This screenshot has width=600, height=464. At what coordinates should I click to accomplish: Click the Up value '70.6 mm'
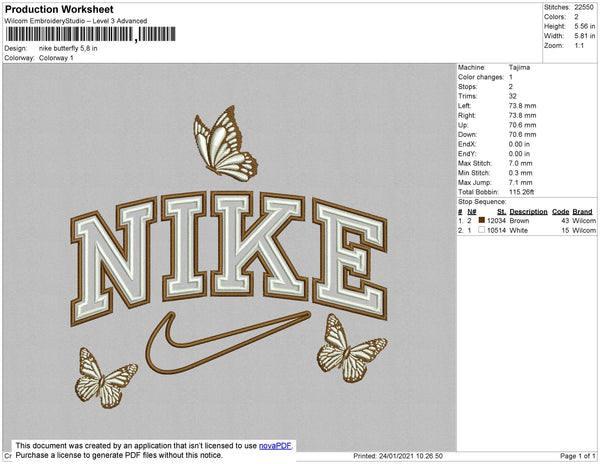(x=522, y=125)
